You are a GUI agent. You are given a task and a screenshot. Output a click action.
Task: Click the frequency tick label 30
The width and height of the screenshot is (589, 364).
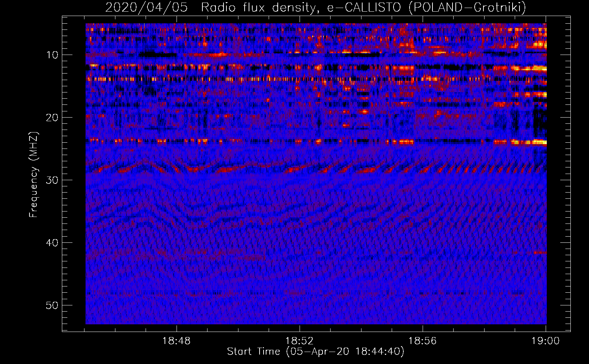(x=52, y=180)
